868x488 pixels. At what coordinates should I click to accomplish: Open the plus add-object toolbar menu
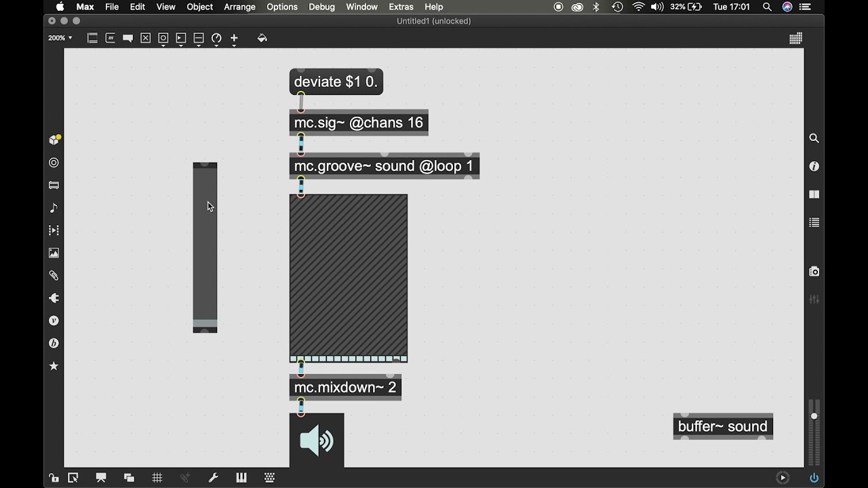point(234,39)
